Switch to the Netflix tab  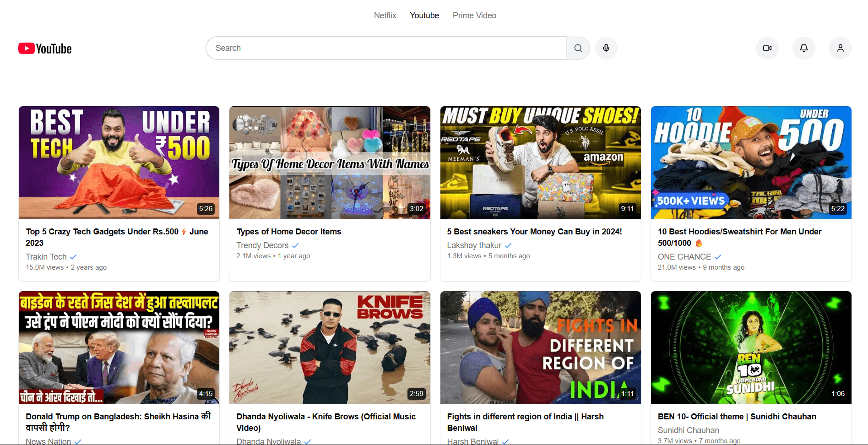click(x=385, y=16)
